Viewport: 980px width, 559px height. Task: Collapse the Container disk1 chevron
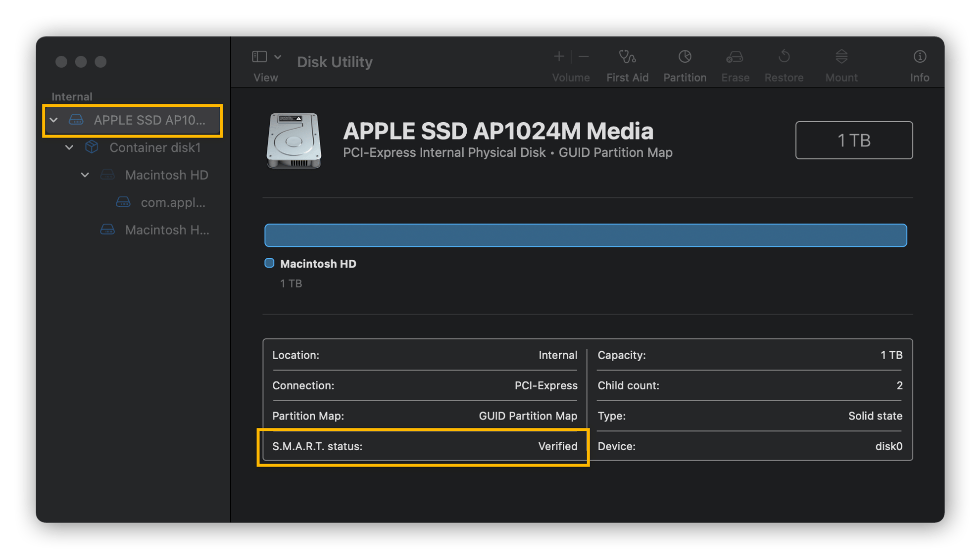(70, 148)
